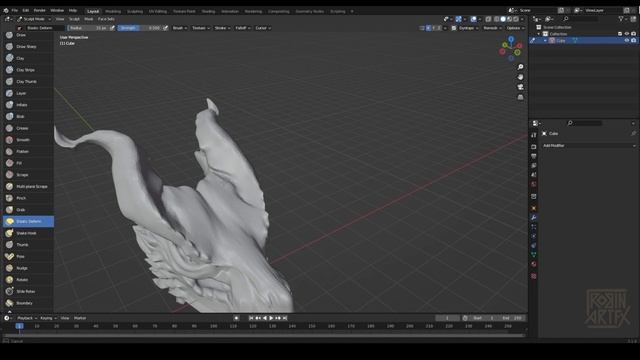Pick the Scrape brush
Viewport: 640px width, 360px height.
pos(28,175)
